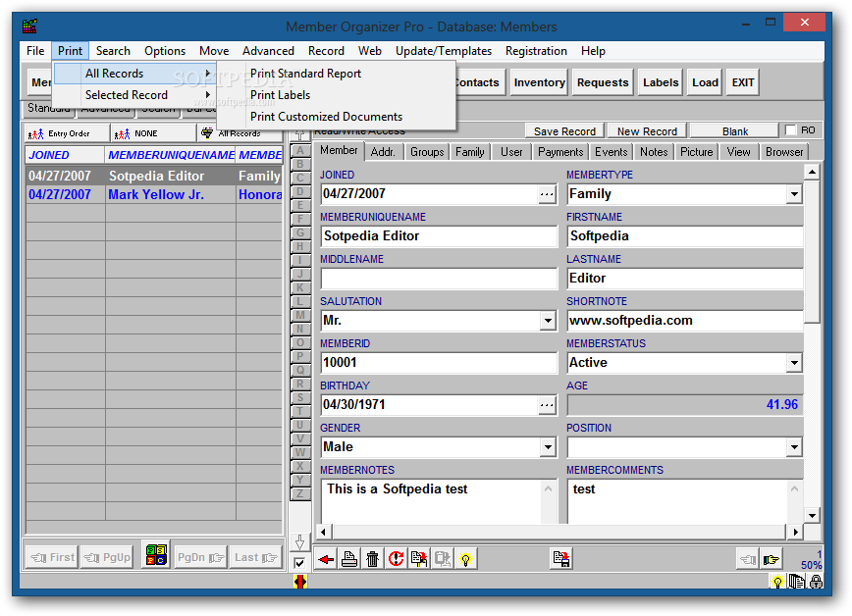852x616 pixels.
Task: Click the Inventory toolbar button
Action: pos(539,82)
